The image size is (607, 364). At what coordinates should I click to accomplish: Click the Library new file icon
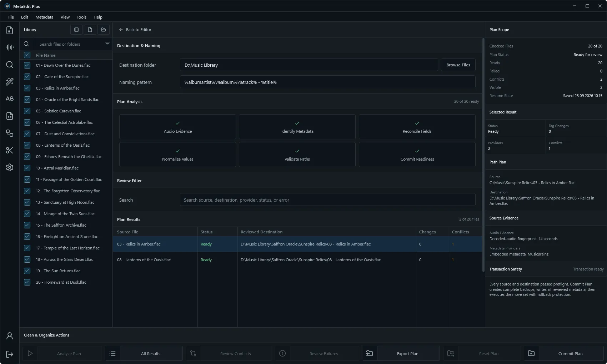(90, 30)
